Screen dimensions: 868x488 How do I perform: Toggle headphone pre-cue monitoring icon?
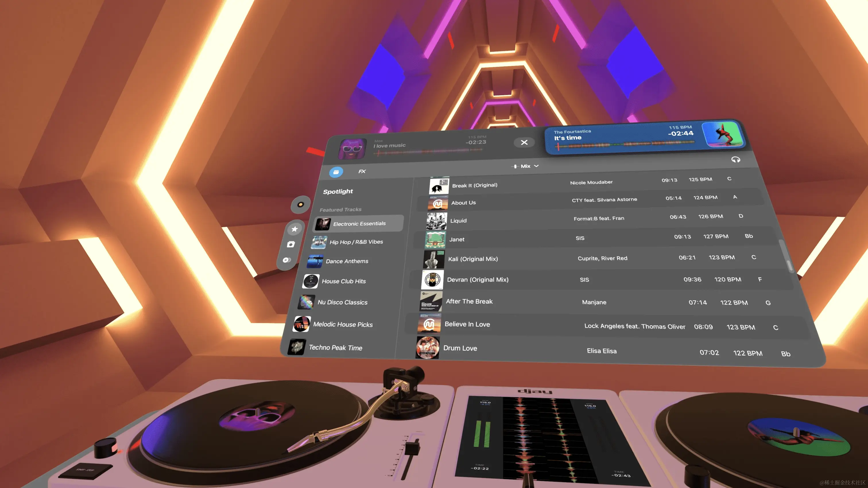click(x=736, y=160)
